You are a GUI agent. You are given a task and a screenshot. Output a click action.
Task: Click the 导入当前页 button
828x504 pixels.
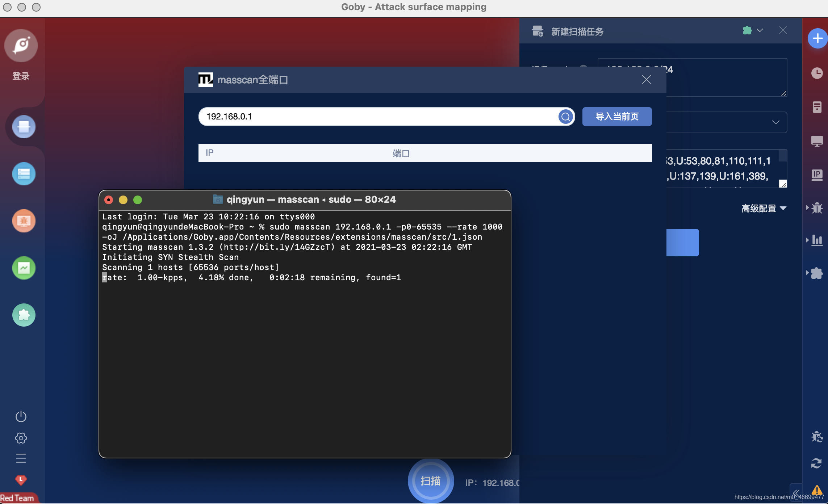(617, 117)
